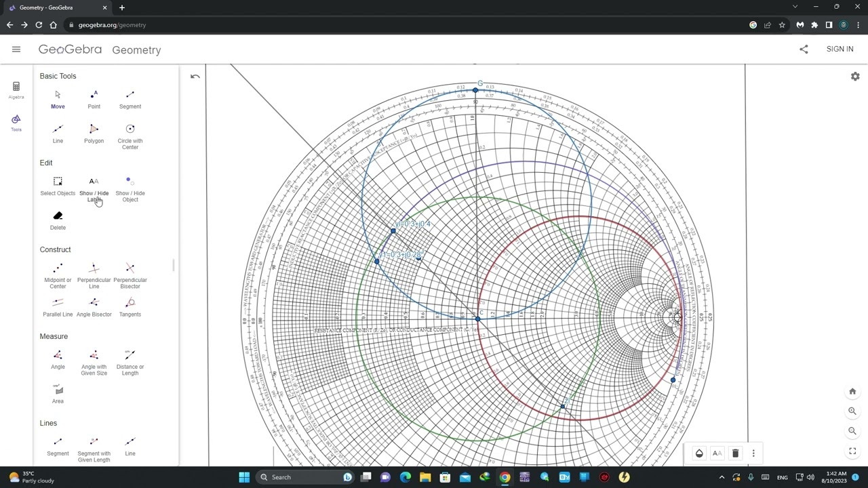Share the construction
Image resolution: width=868 pixels, height=488 pixels.
[x=804, y=49]
